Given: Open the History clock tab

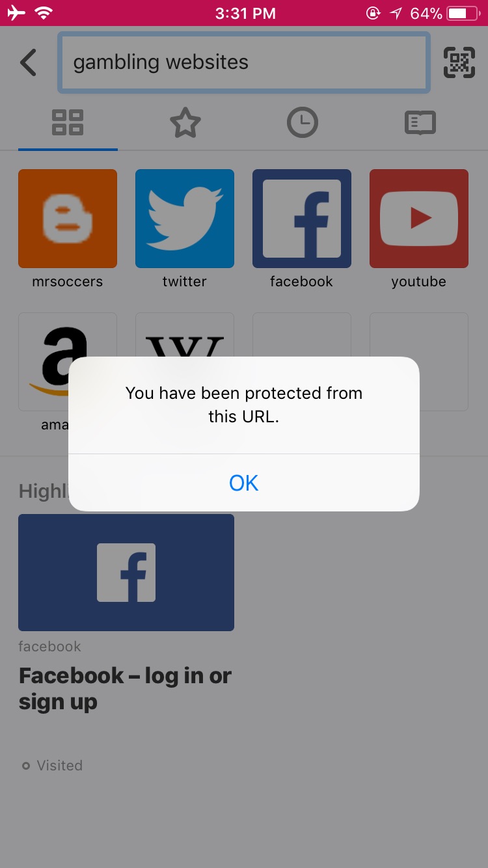Looking at the screenshot, I should coord(303,122).
